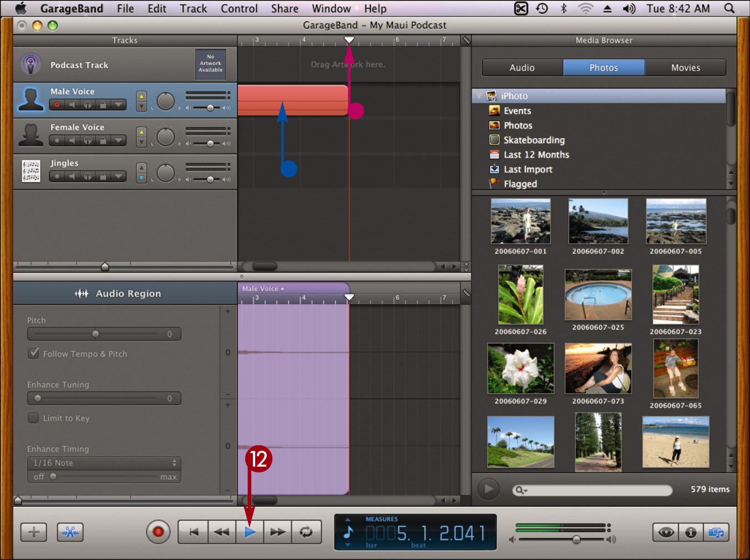
Task: Collapse the iPhoto library tree
Action: [479, 95]
